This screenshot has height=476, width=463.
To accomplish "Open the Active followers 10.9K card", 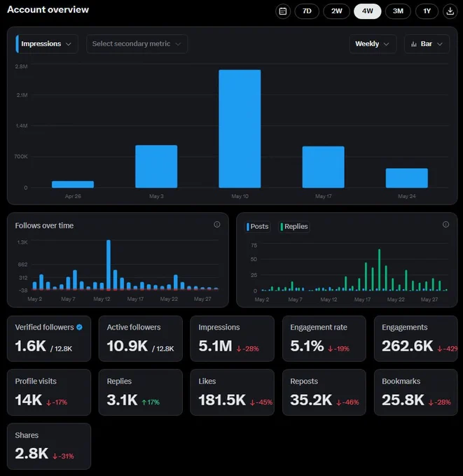I will (141, 339).
